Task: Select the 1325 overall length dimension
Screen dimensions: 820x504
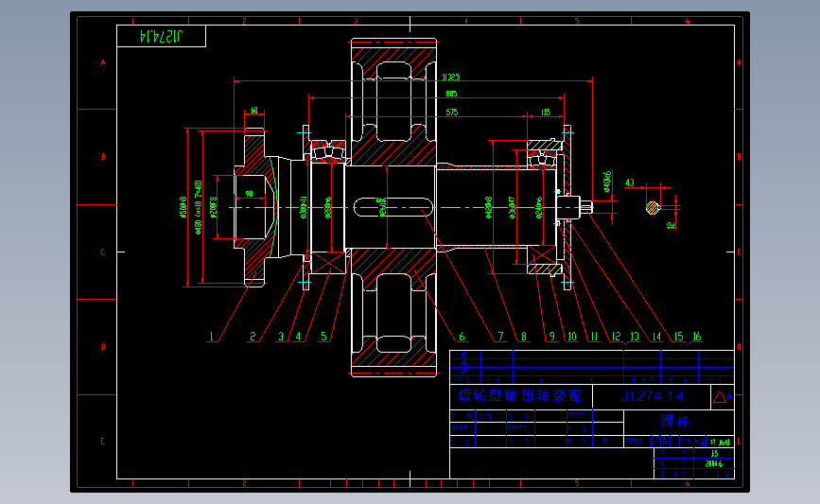Action: (x=451, y=78)
